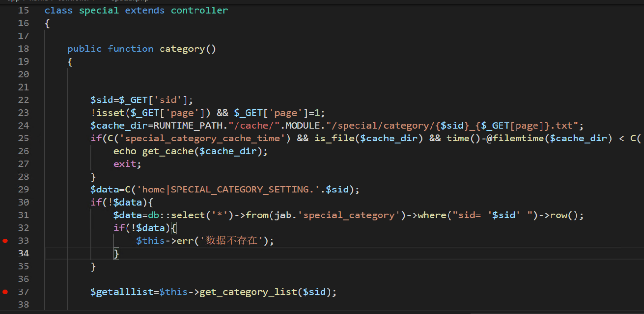Click the "echo" keyword on line 26
644x314 pixels.
point(125,151)
